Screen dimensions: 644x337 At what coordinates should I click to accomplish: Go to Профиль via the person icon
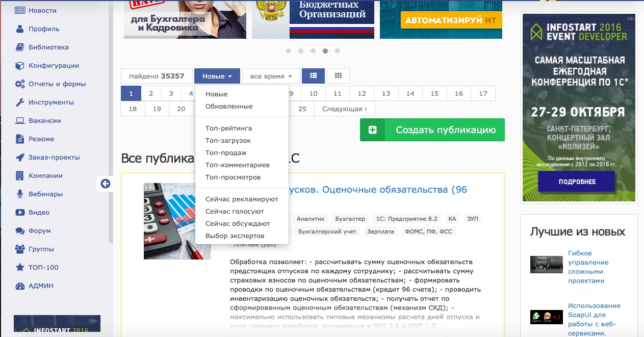[x=20, y=29]
